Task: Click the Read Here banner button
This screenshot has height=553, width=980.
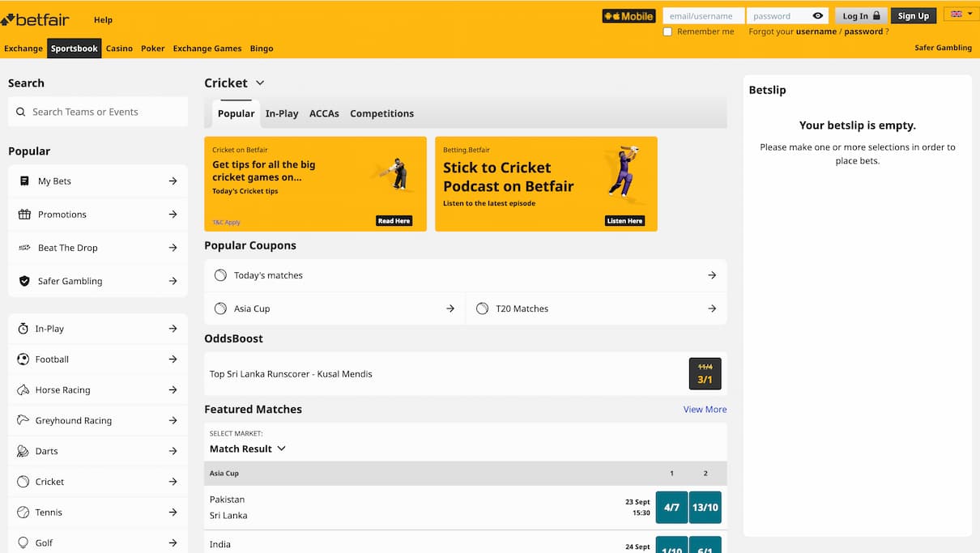Action: (x=394, y=220)
